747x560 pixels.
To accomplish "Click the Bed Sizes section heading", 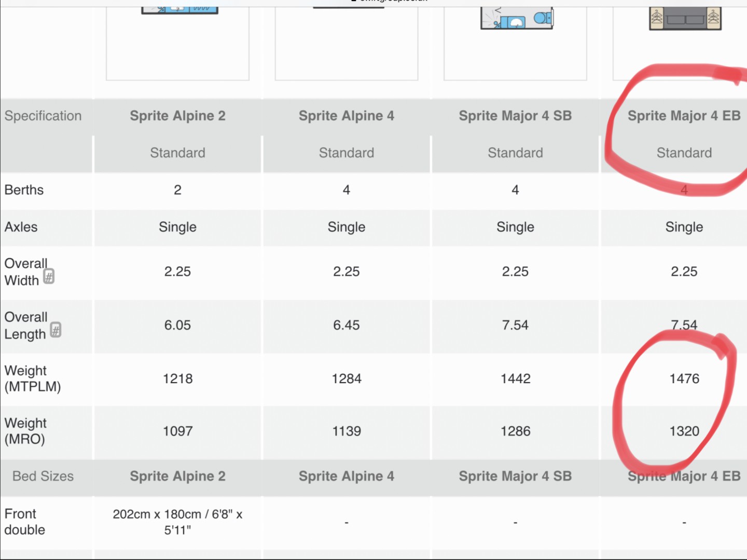I will 43,476.
